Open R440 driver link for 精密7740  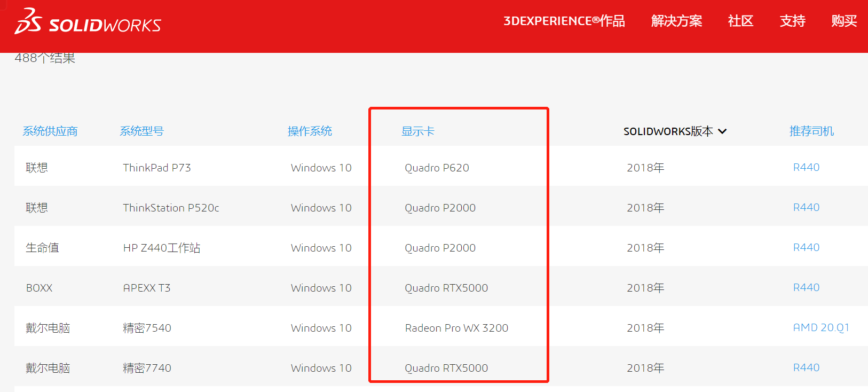click(806, 367)
